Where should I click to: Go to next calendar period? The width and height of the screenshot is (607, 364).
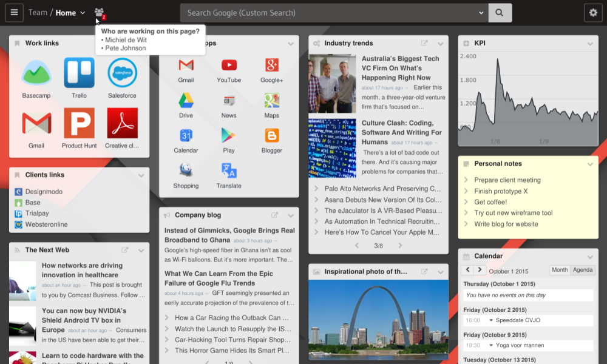(480, 270)
